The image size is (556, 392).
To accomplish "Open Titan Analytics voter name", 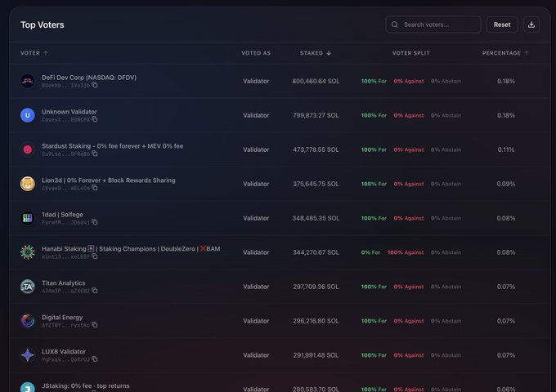I will (64, 283).
